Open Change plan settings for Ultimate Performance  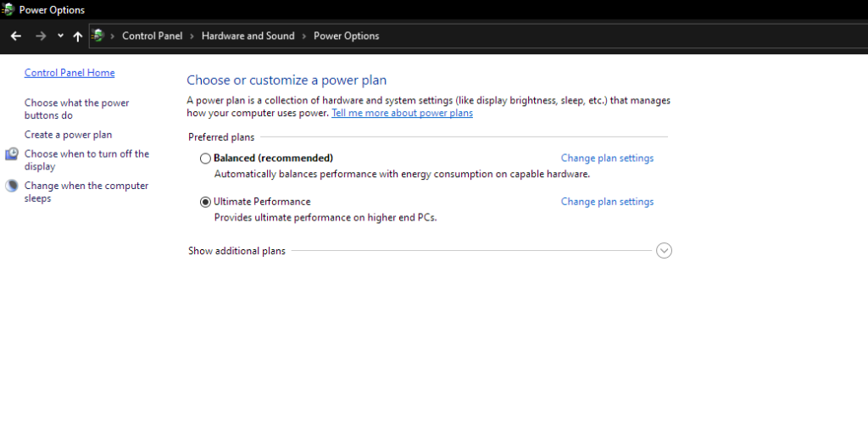point(607,202)
